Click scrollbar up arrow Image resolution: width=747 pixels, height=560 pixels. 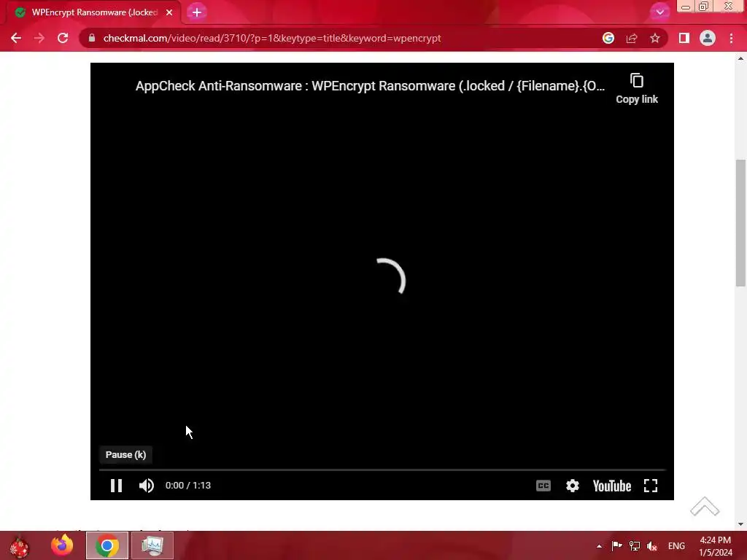(x=740, y=58)
